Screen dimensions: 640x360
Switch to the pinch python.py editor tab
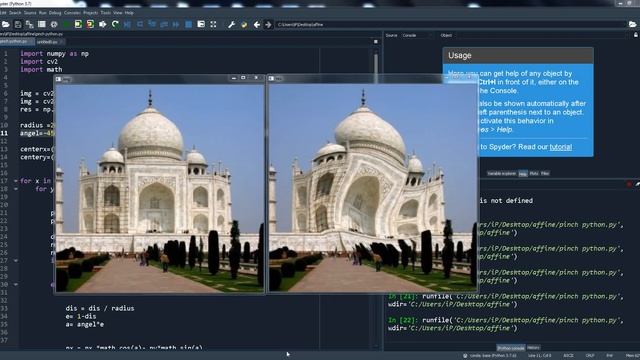coord(16,42)
